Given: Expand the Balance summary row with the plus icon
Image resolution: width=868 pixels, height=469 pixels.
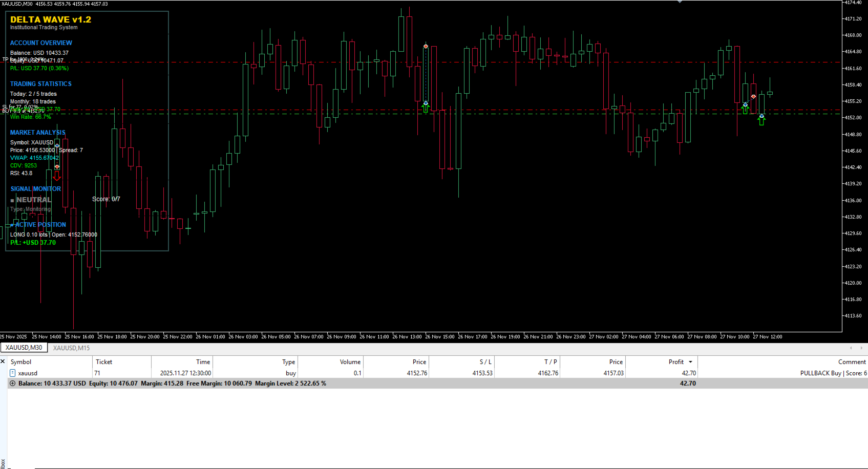Looking at the screenshot, I should click(12, 383).
